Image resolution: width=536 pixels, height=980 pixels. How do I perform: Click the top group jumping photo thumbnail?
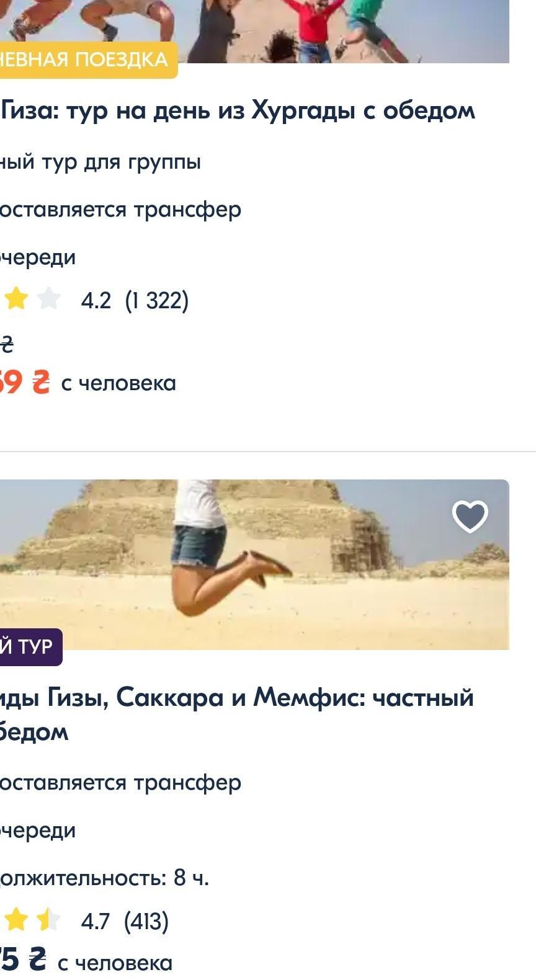pyautogui.click(x=254, y=31)
